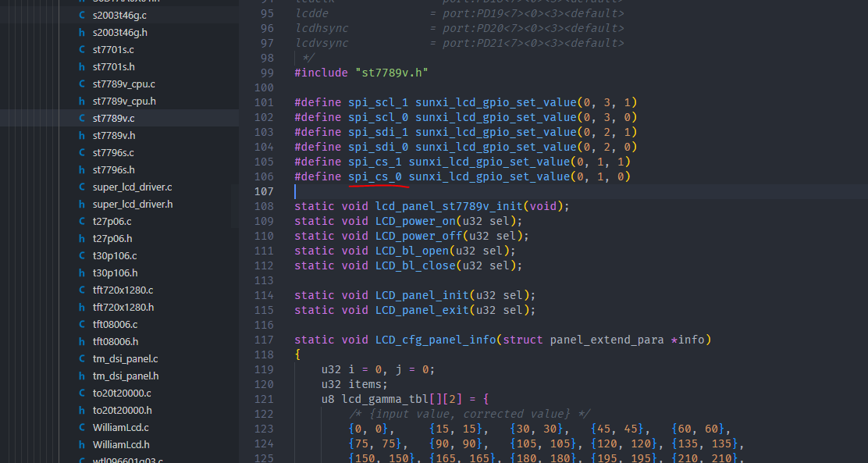Viewport: 868px width, 463px height.
Task: Open st7789v.h from the file list
Action: coord(114,135)
